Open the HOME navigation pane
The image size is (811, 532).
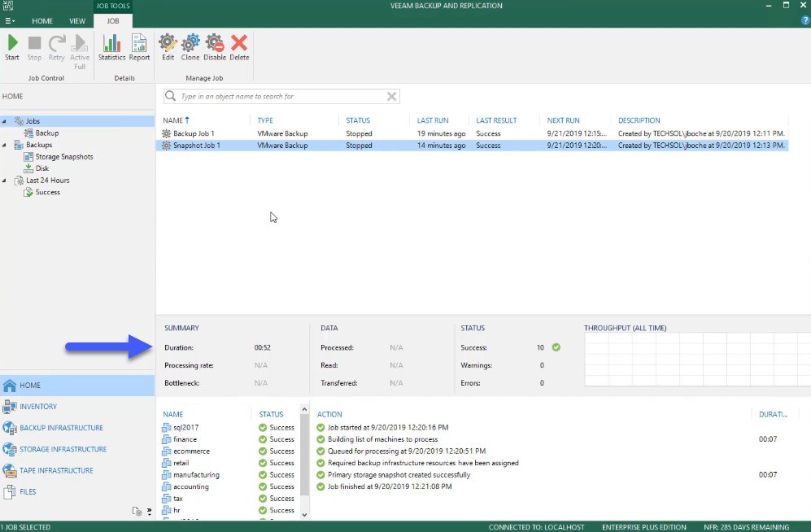point(77,385)
